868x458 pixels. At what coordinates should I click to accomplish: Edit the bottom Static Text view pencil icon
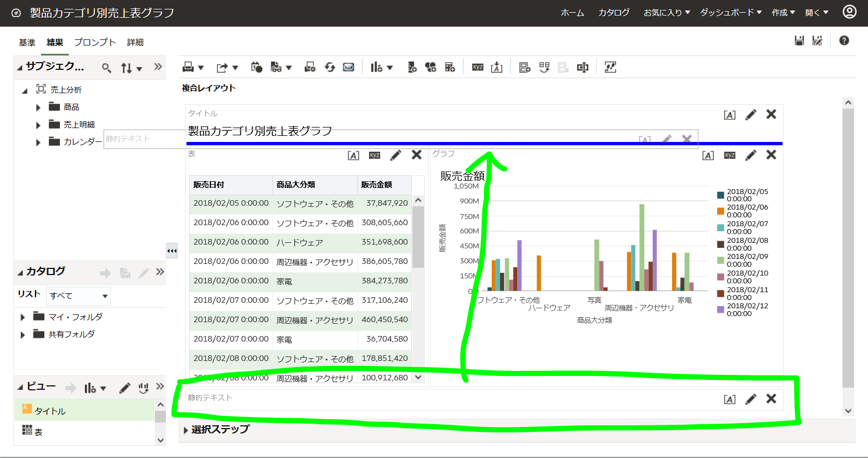751,399
